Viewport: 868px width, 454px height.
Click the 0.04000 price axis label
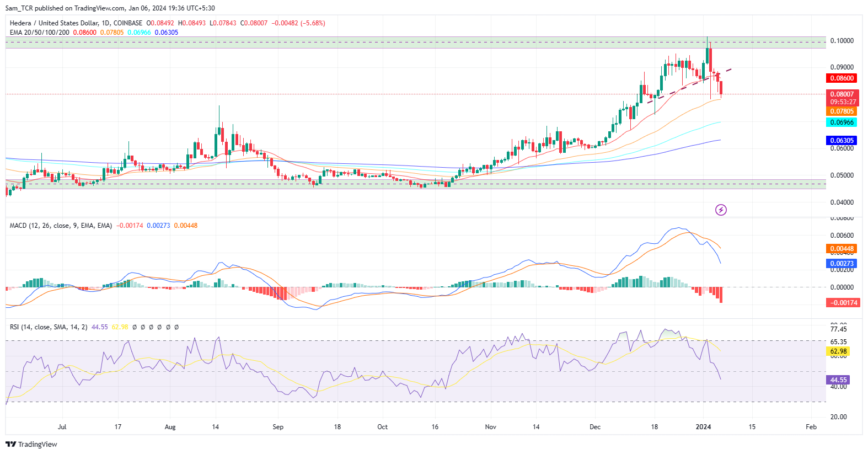coord(842,202)
